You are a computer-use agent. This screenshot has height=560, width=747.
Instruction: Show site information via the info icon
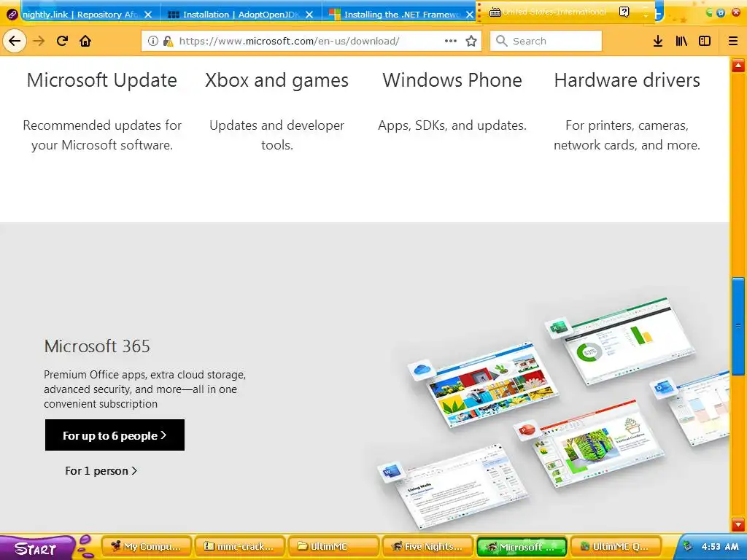pos(153,41)
